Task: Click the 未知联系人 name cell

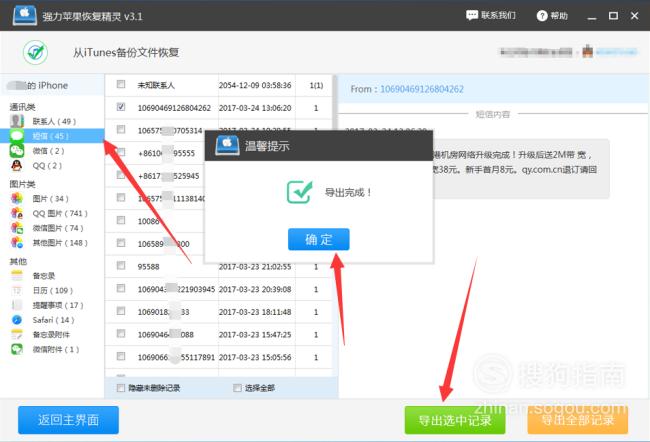Action: (156, 85)
